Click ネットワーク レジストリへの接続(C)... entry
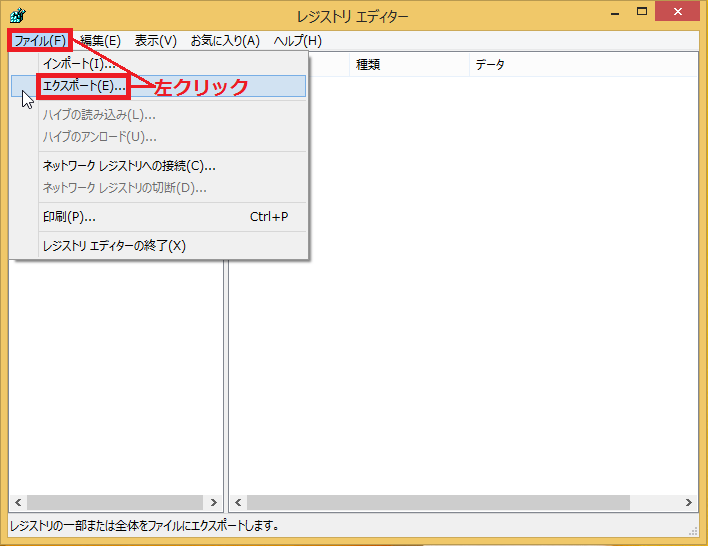708x546 pixels. [158, 166]
